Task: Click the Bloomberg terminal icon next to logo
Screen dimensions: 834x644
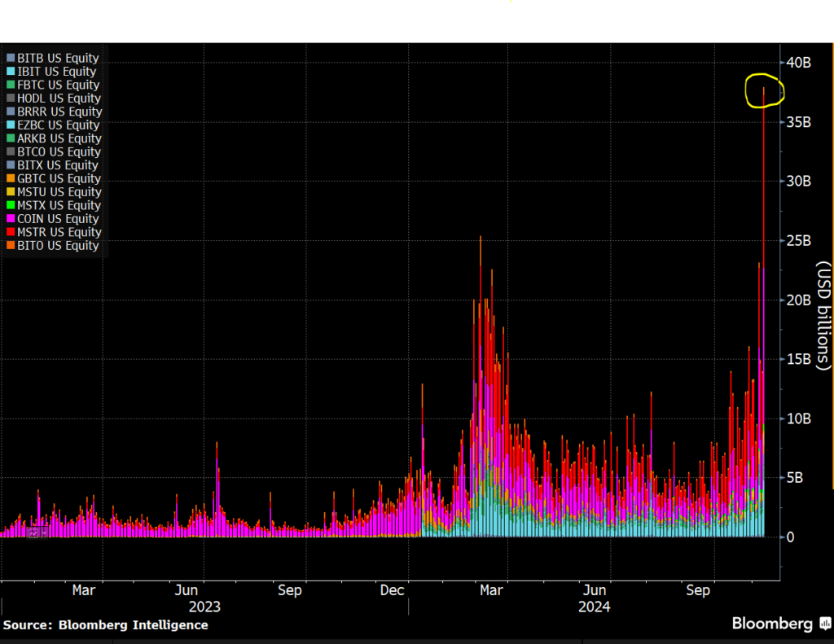Action: tap(825, 624)
